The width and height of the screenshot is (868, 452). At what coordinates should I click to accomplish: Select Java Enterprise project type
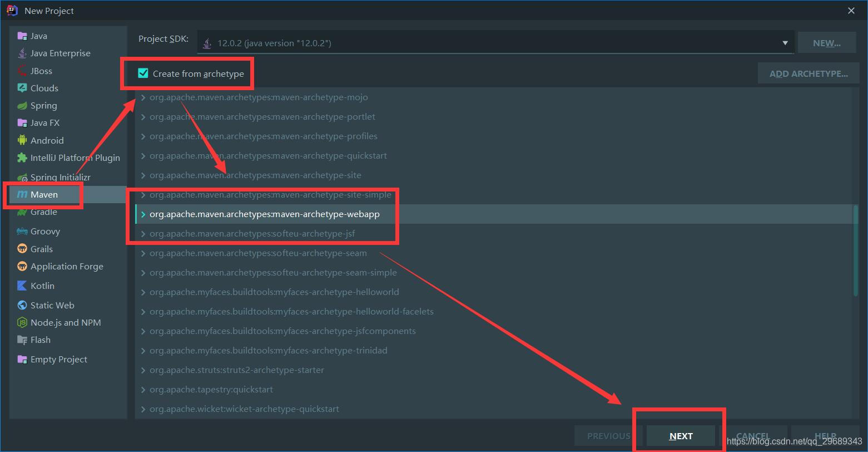tap(68, 53)
